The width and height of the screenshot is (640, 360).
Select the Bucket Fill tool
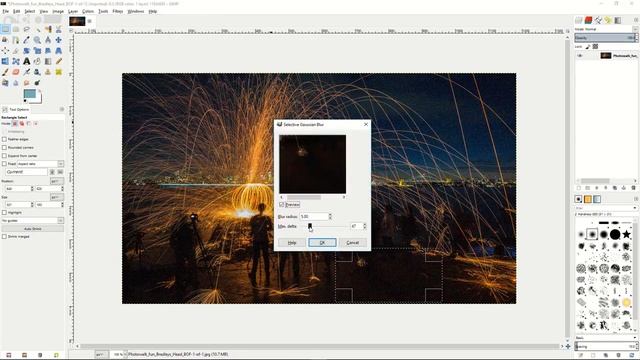(x=37, y=61)
